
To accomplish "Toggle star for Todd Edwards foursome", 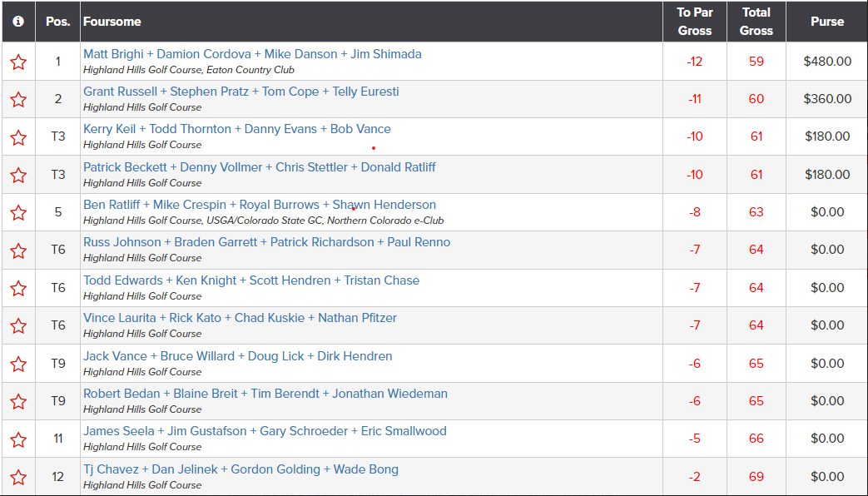I will pyautogui.click(x=18, y=288).
